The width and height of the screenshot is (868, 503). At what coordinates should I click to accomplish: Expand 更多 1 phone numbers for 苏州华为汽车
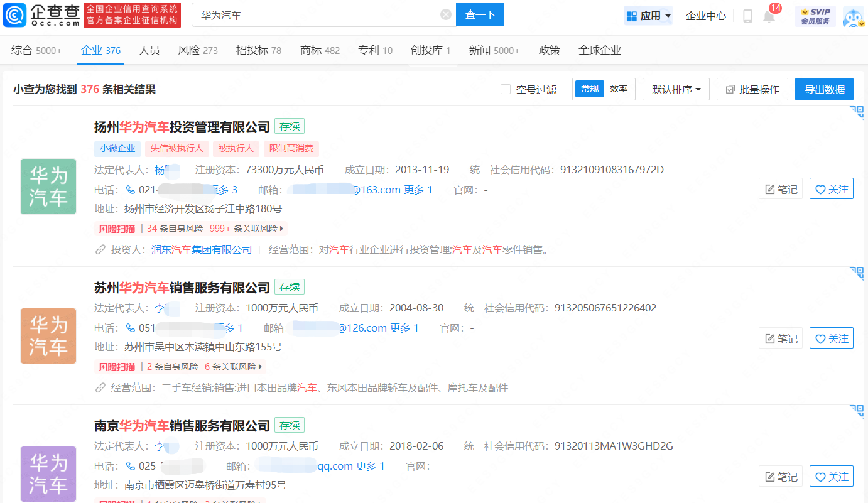[229, 328]
